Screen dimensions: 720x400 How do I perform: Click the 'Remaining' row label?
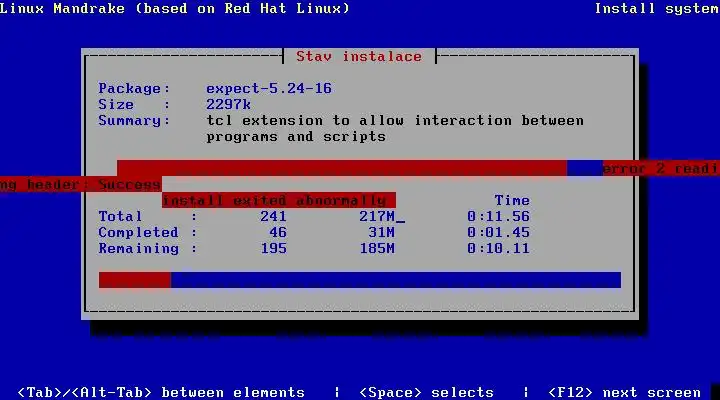138,248
